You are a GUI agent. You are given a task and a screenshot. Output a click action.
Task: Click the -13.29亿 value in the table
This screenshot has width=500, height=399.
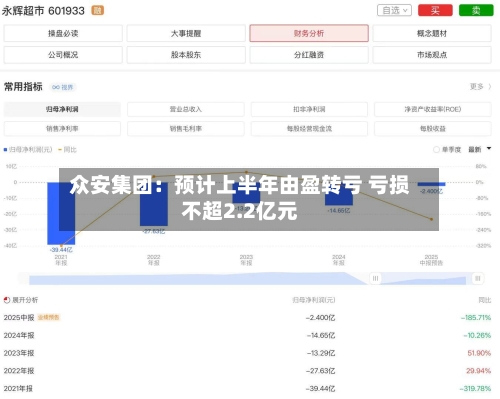[x=321, y=353]
